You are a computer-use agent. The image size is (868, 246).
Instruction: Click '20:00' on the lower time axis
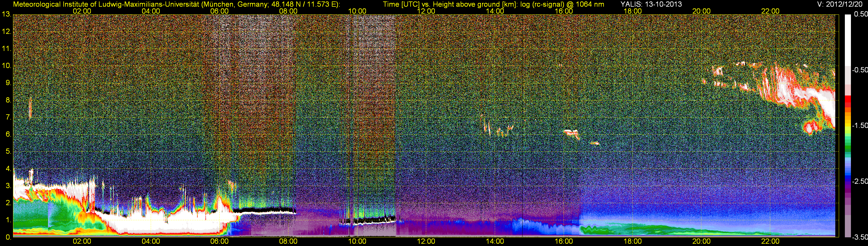pyautogui.click(x=702, y=241)
